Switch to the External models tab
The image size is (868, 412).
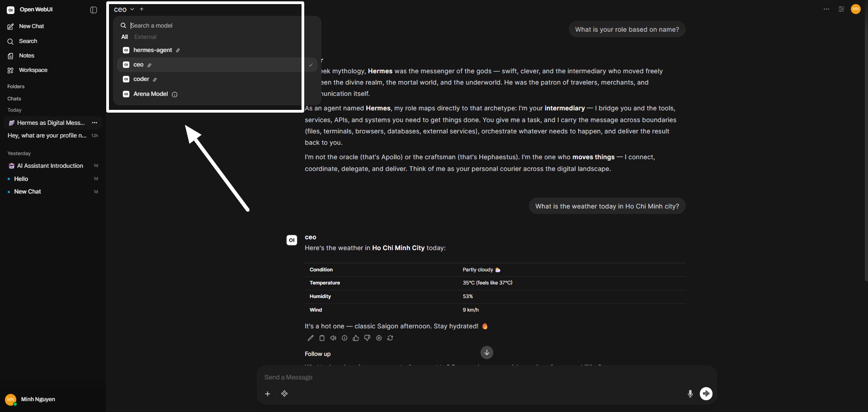145,37
